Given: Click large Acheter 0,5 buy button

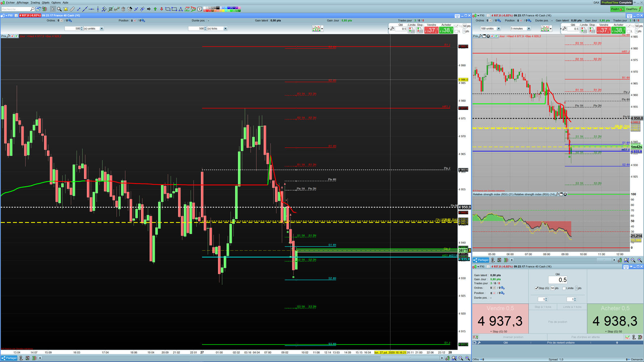Looking at the screenshot, I should [615, 319].
